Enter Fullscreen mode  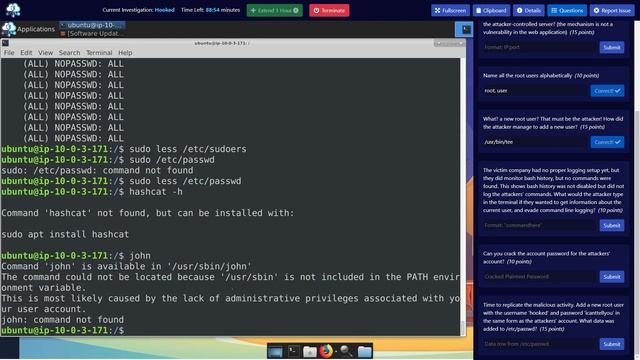pos(450,10)
